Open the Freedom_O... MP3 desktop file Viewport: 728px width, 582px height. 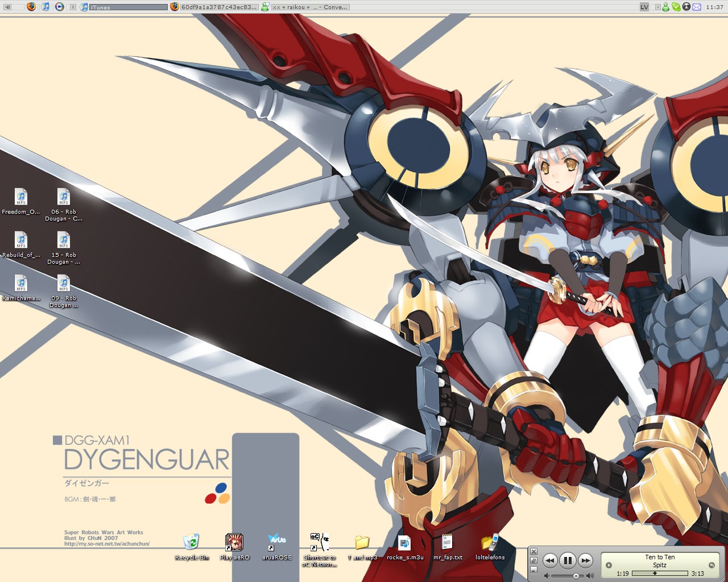(x=21, y=201)
